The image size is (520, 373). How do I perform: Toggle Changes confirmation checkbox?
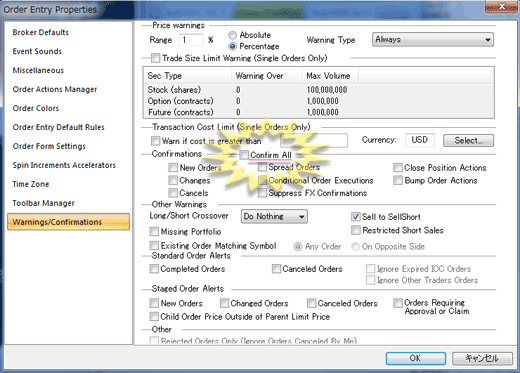click(173, 180)
